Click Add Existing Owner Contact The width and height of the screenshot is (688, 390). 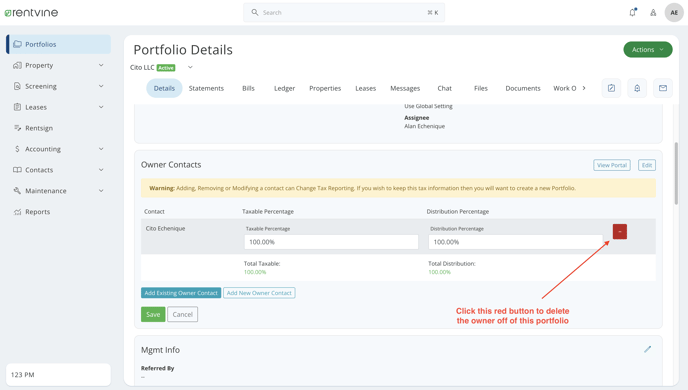tap(181, 293)
